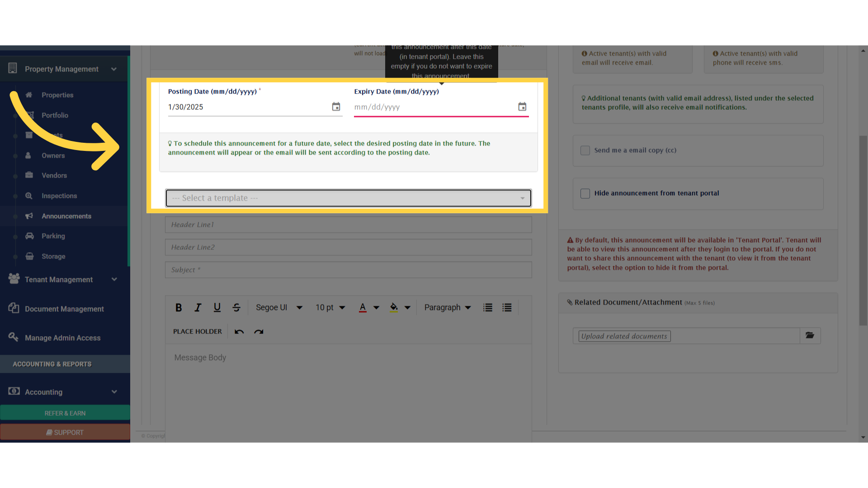Click the folder icon to upload documents
868x488 pixels.
click(810, 336)
